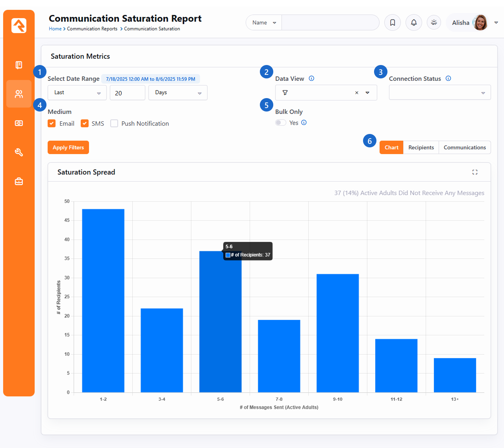
Task: Open the notifications bell icon
Action: click(413, 22)
